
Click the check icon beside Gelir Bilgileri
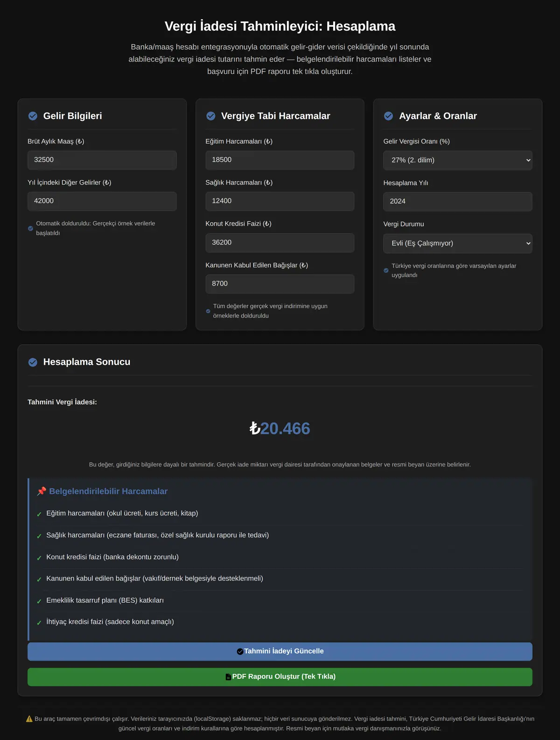click(33, 116)
